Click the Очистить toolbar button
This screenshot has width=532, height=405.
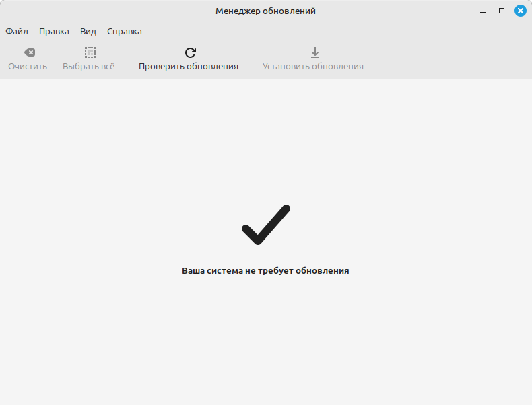coord(28,59)
